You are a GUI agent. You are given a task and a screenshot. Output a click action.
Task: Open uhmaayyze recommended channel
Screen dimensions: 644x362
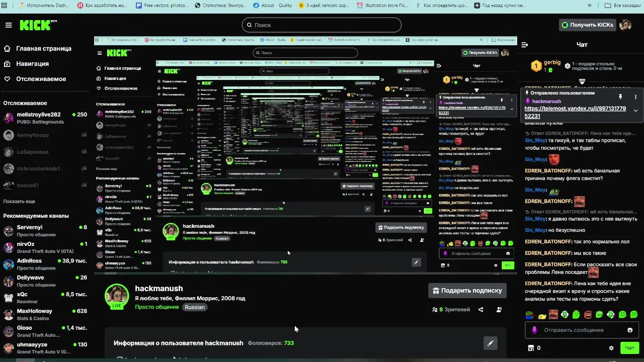click(x=45, y=347)
